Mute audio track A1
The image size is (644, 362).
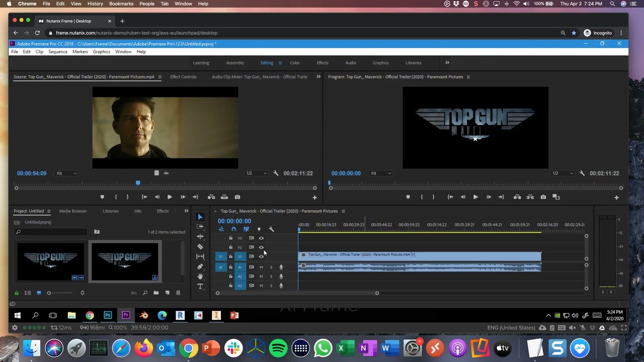(261, 267)
